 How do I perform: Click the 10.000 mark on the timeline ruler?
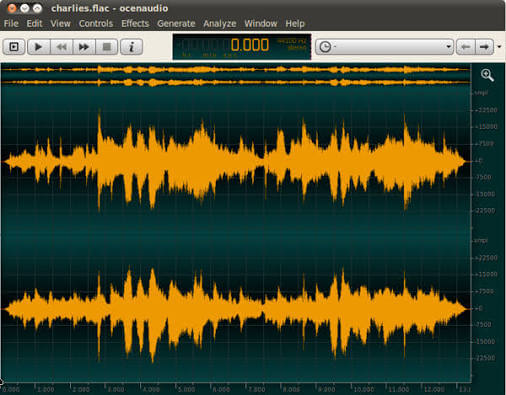click(x=364, y=389)
